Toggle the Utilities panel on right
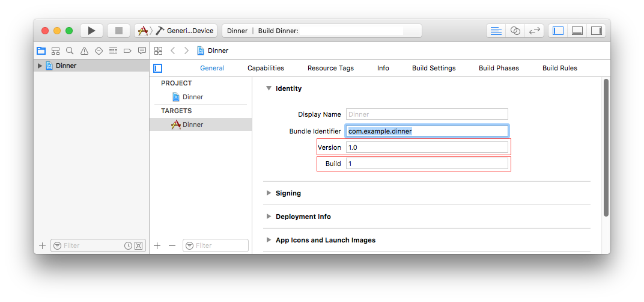Image resolution: width=644 pixels, height=302 pixels. point(596,31)
